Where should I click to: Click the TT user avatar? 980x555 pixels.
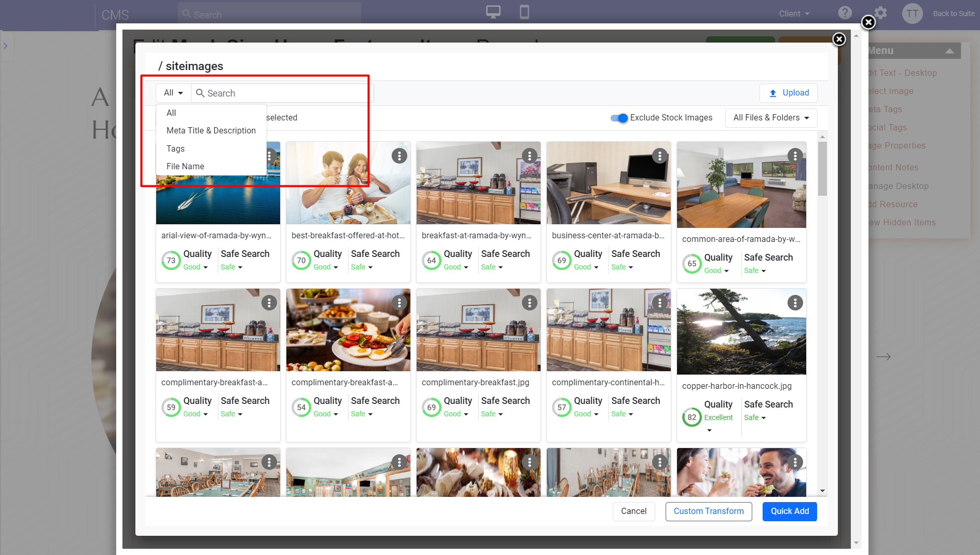912,13
